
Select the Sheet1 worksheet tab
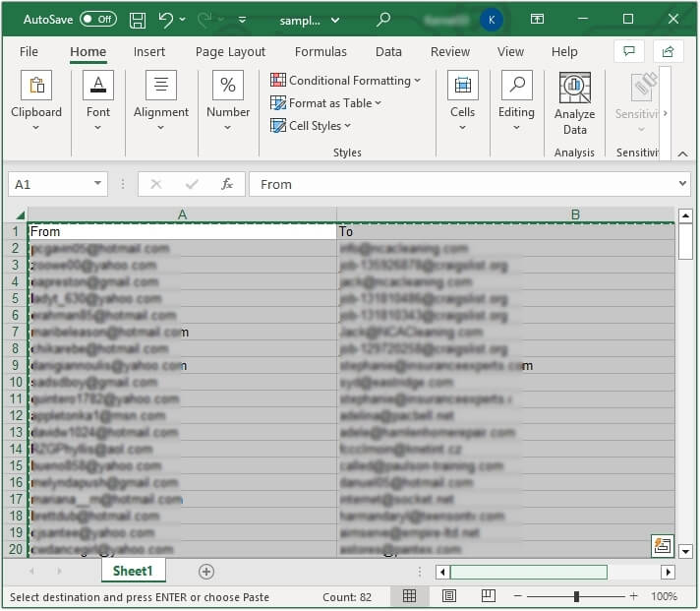133,572
